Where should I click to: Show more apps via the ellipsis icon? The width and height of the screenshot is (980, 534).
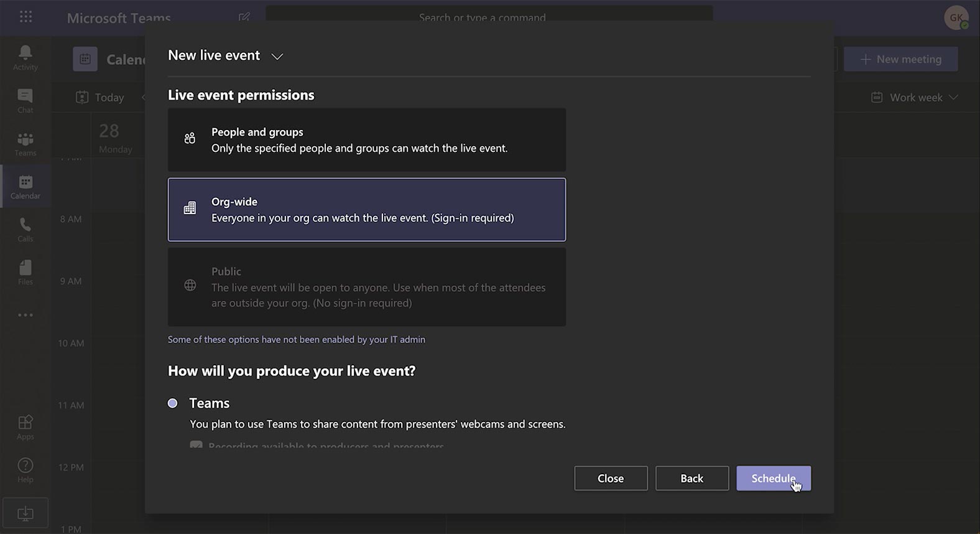[x=25, y=315]
